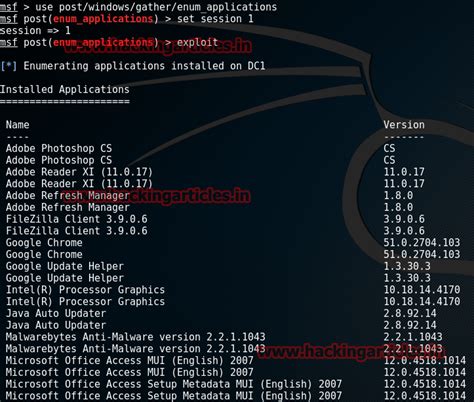This screenshot has height=402, width=474.
Task: Click the first 'Intel(R) Processor Graphics' name entry
Action: 85,290
